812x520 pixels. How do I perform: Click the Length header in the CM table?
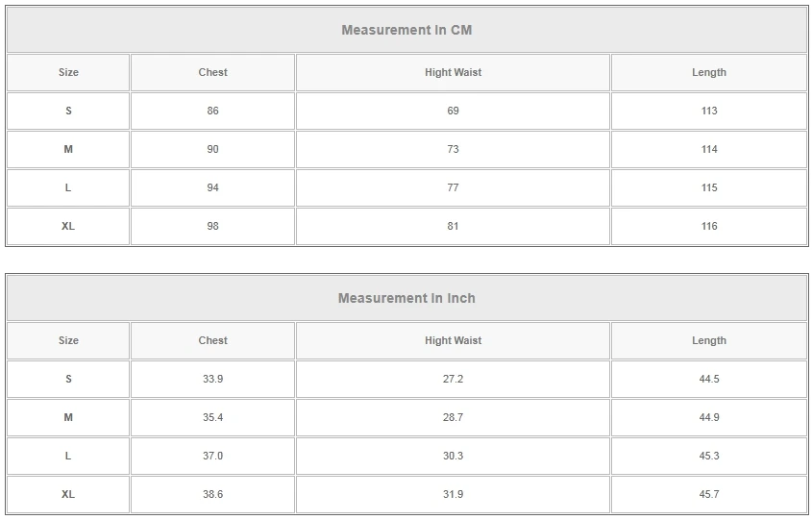click(x=708, y=72)
